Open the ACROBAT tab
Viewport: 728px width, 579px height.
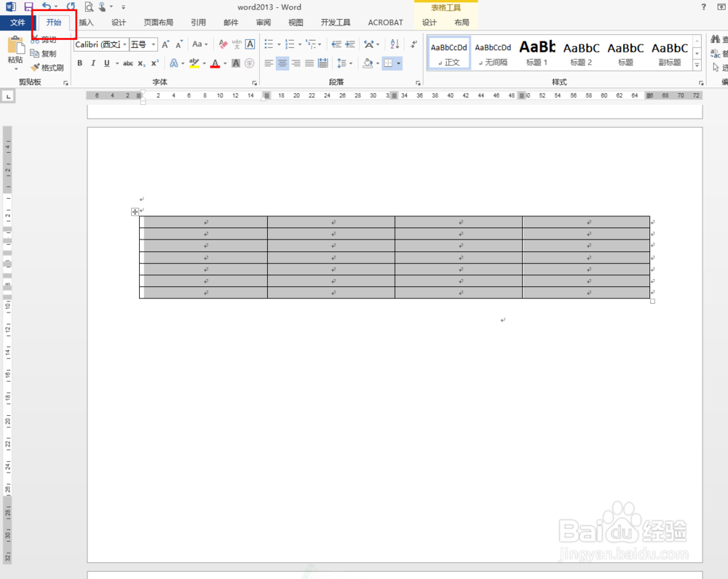[385, 23]
